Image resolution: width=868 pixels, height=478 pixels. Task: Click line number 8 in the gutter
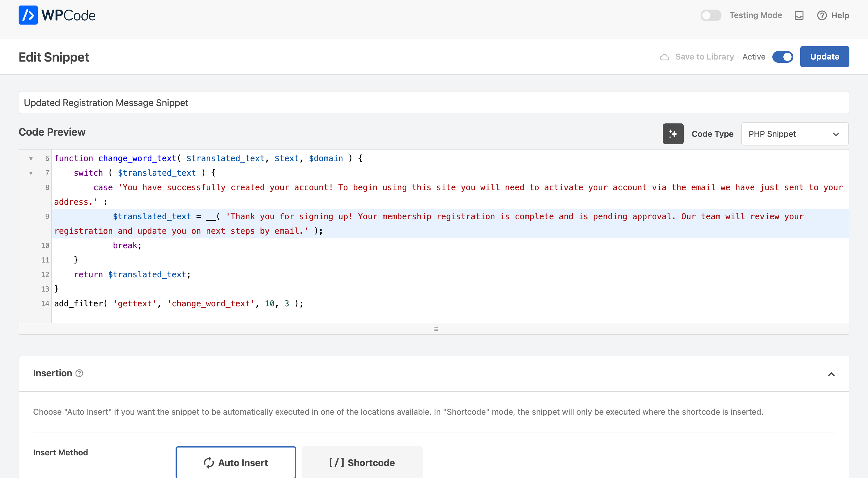tap(47, 188)
